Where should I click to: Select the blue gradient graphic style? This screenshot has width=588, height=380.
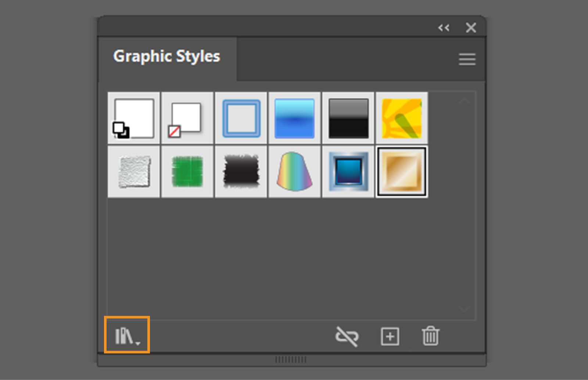[x=294, y=118]
